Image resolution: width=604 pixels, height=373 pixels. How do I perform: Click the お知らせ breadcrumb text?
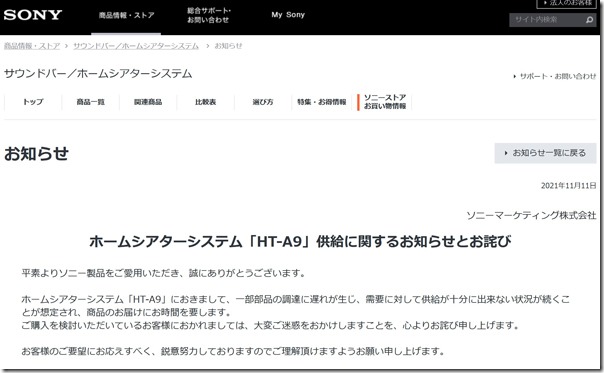click(x=228, y=46)
